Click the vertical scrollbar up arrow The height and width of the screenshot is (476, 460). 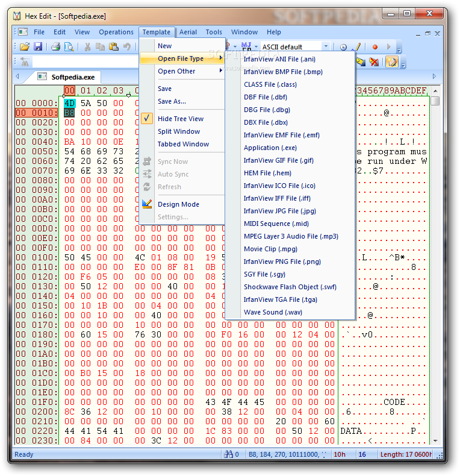click(x=435, y=91)
